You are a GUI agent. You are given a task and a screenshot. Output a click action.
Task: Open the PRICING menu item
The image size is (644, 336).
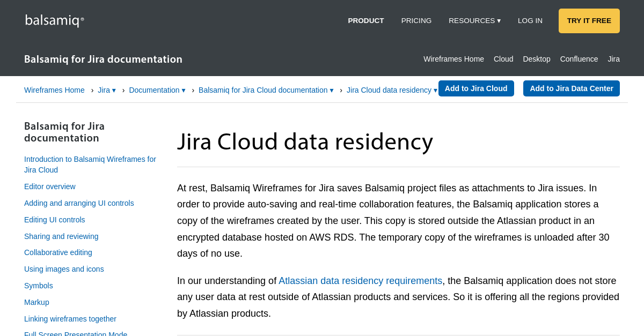coord(416,20)
